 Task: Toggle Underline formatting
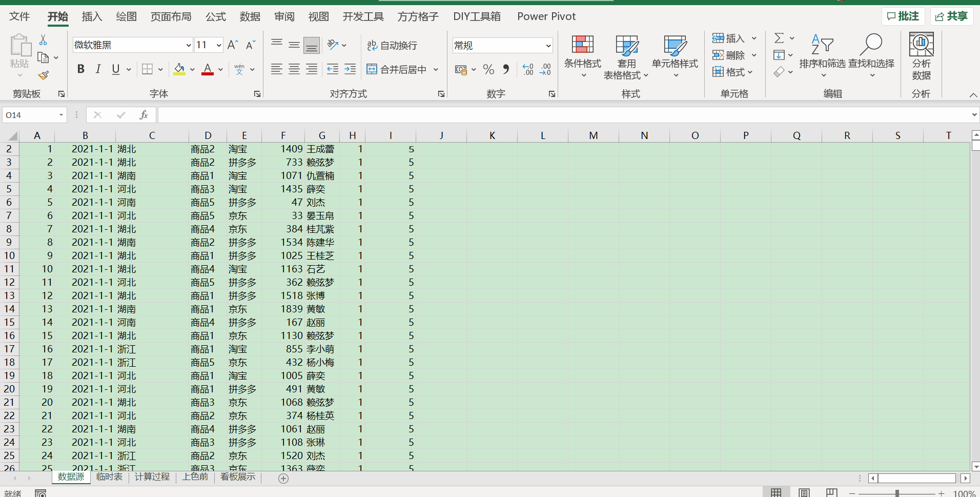(115, 69)
